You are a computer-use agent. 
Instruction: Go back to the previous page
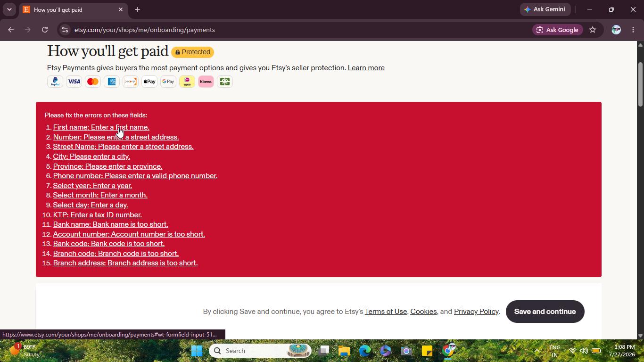[11, 30]
